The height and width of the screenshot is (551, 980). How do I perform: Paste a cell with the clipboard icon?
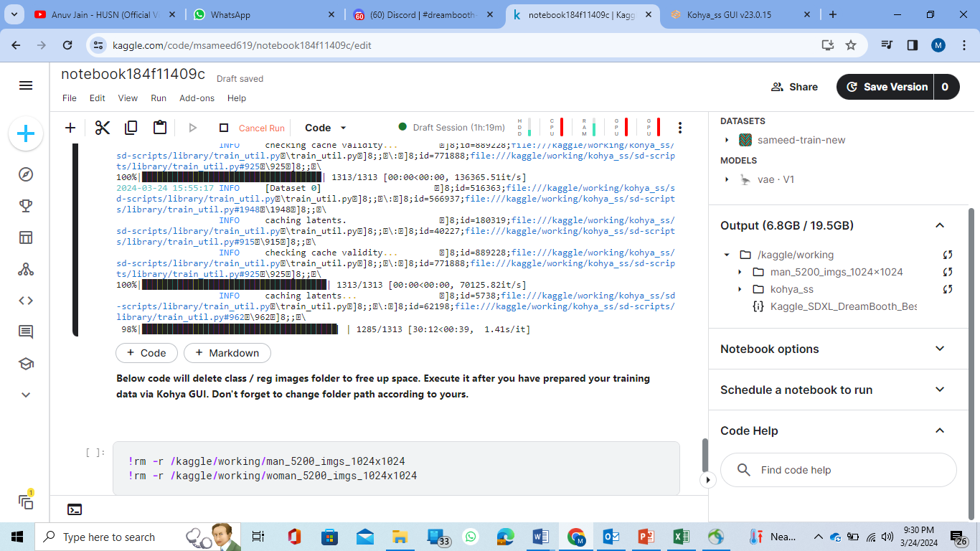[x=159, y=127]
